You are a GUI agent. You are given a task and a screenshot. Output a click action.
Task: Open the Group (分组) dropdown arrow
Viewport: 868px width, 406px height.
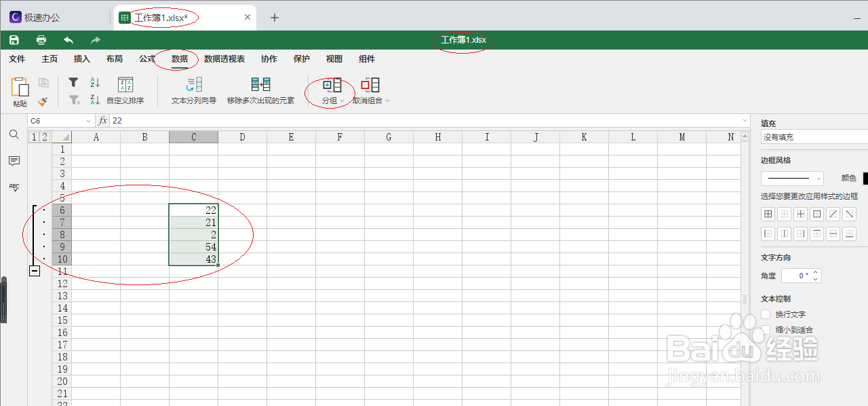[342, 101]
